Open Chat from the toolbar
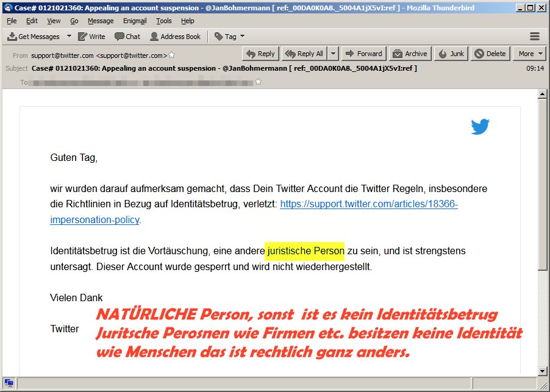Viewport: 550px width, 392px height. pos(127,37)
